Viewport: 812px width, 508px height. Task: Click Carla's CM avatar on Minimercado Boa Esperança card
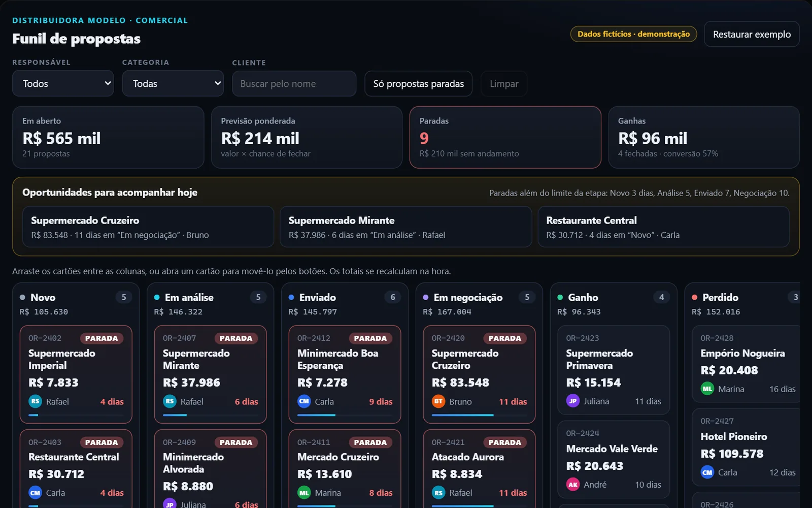coord(304,401)
